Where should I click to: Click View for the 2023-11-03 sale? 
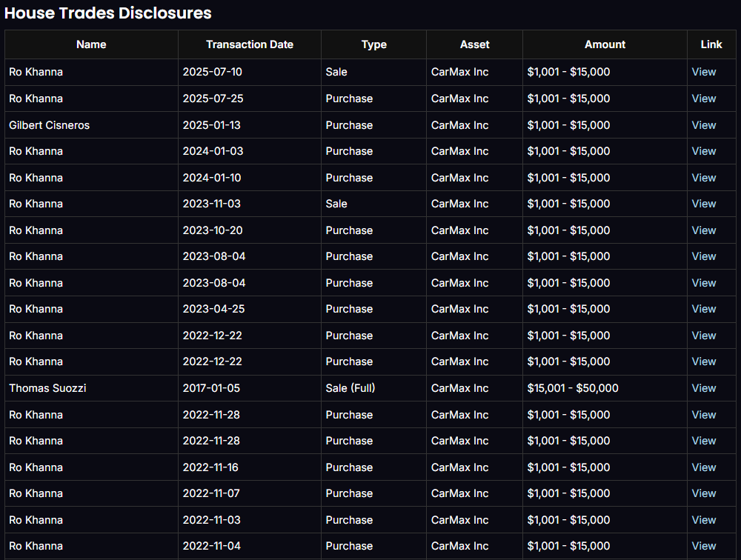(703, 204)
